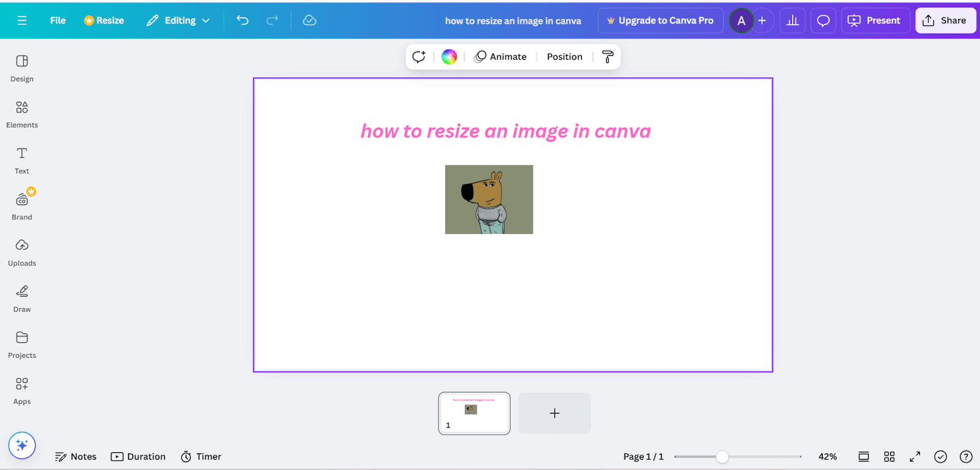The height and width of the screenshot is (470, 980).
Task: Check cloud save status icon
Action: coord(310,20)
